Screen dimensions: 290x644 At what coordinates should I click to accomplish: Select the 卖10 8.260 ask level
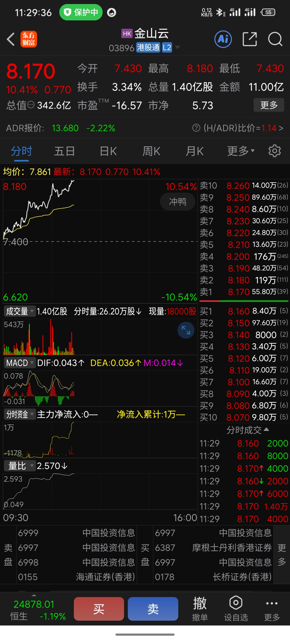click(x=244, y=185)
